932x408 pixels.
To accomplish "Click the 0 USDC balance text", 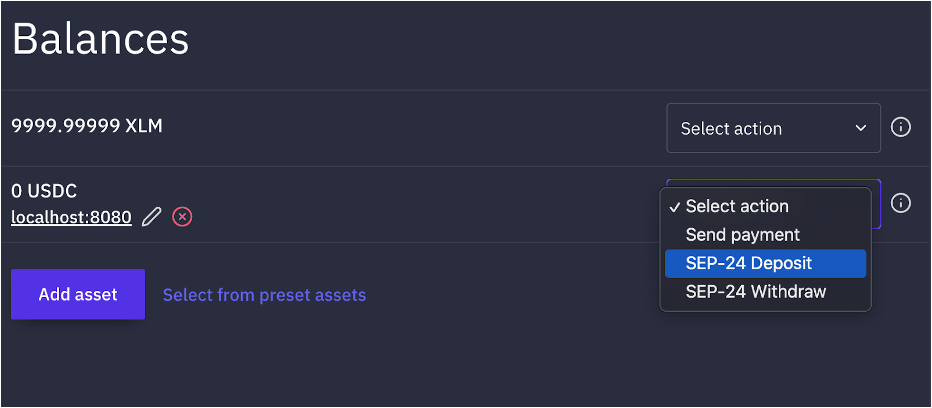I will coord(44,191).
